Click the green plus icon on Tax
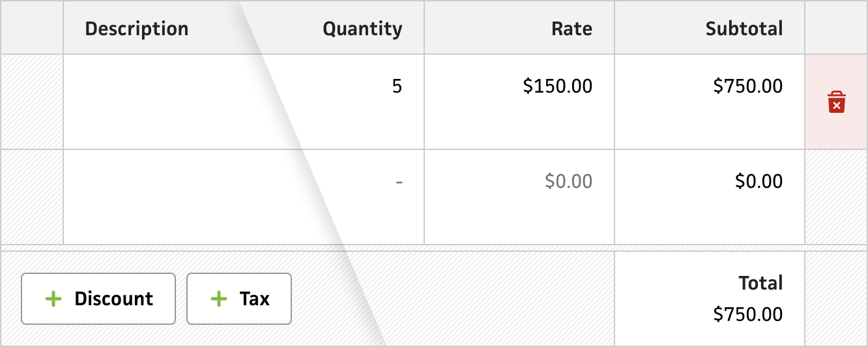868x347 pixels. click(219, 299)
